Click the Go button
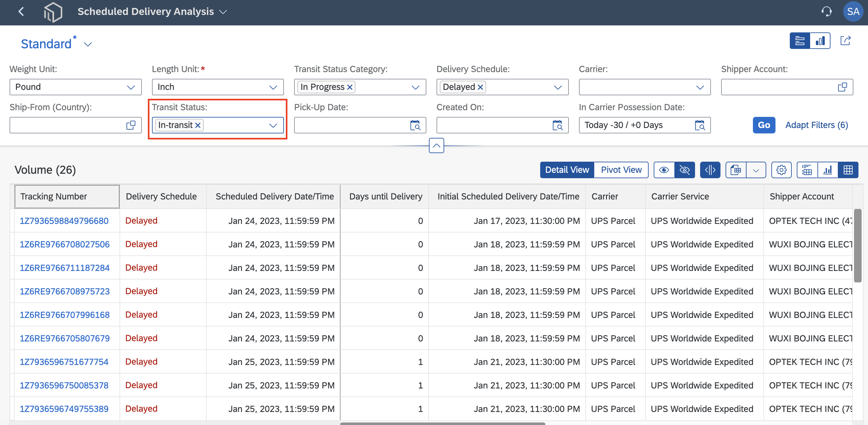Image resolution: width=868 pixels, height=425 pixels. (763, 125)
